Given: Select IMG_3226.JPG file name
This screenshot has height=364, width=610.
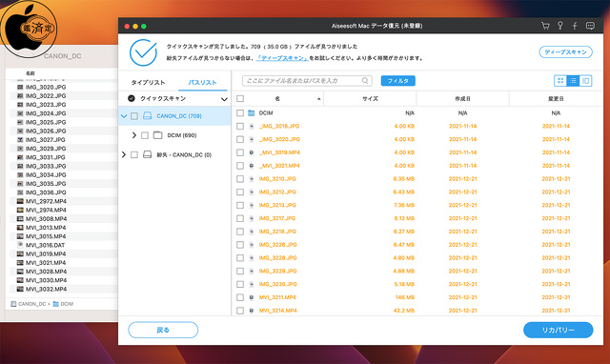Looking at the screenshot, I should click(x=277, y=245).
